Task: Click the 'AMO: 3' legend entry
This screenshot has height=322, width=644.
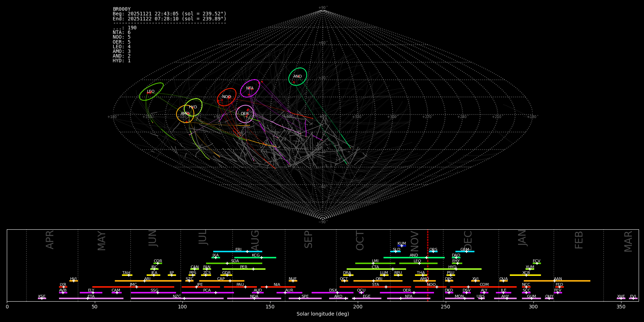Action: point(122,51)
